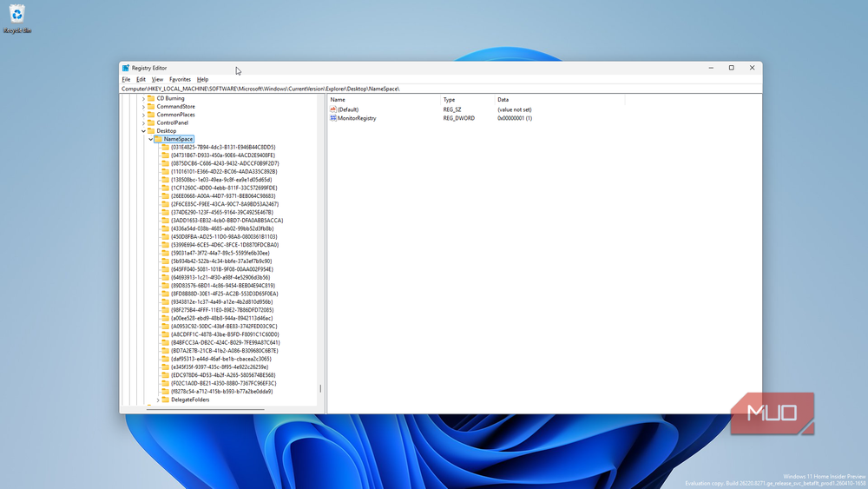The width and height of the screenshot is (868, 489).
Task: Open the Edit menu
Action: [x=141, y=80]
